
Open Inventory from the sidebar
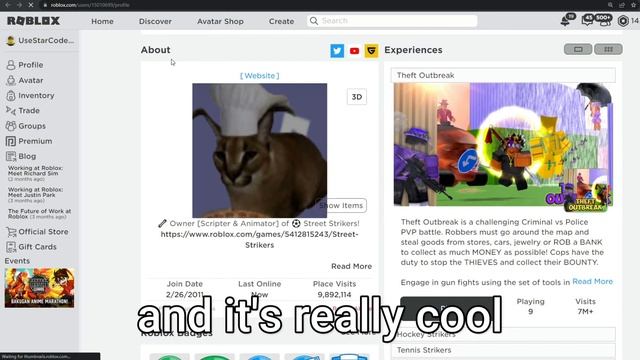36,96
